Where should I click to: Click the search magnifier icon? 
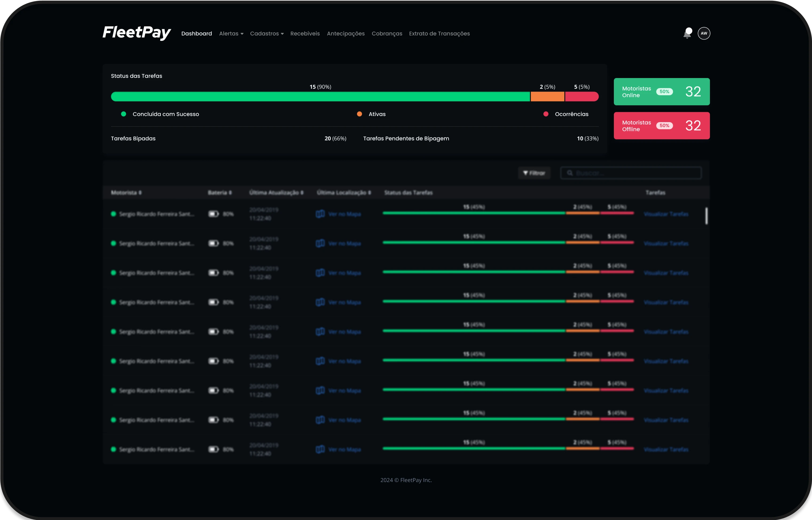click(570, 173)
